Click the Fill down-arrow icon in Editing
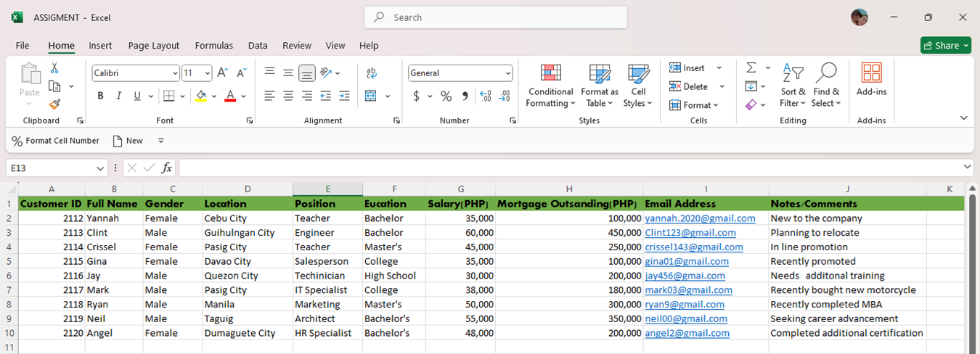980x354 pixels. (x=751, y=86)
